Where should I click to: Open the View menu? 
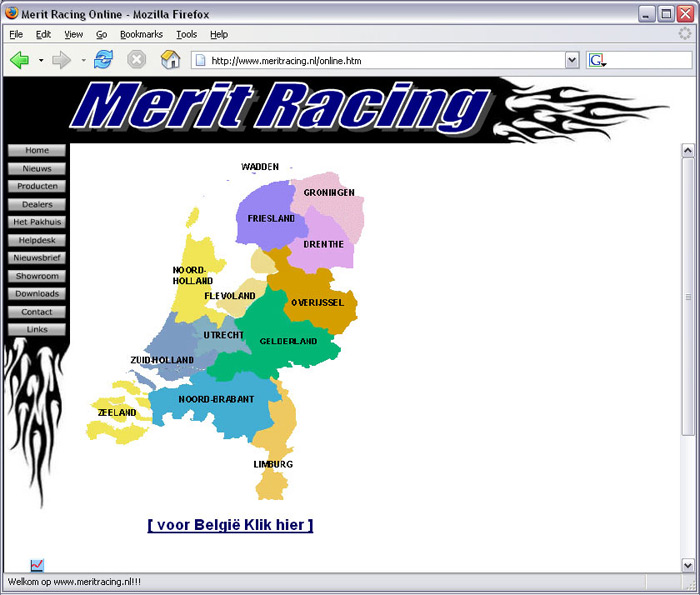pyautogui.click(x=74, y=34)
